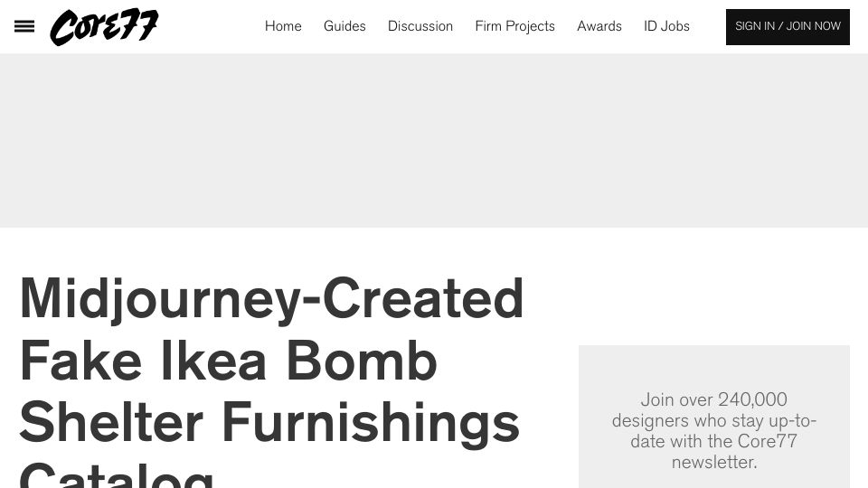Open the Discussion nav item
Viewport: 868px width, 488px height.
pos(420,26)
